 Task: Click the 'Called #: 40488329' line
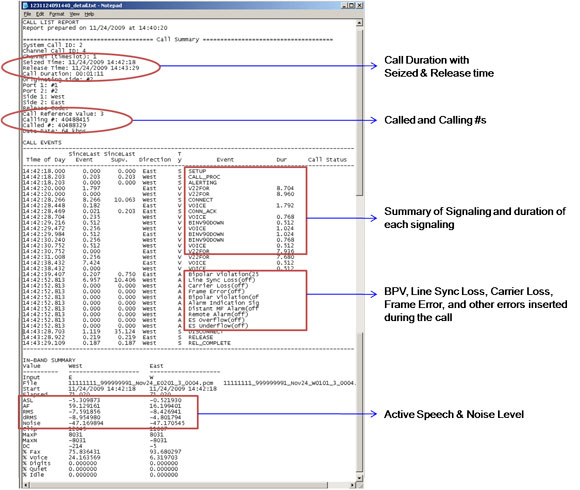(x=54, y=125)
